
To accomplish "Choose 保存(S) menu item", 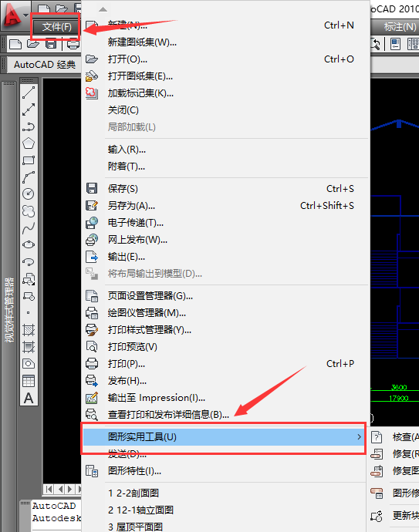I will pyautogui.click(x=225, y=189).
